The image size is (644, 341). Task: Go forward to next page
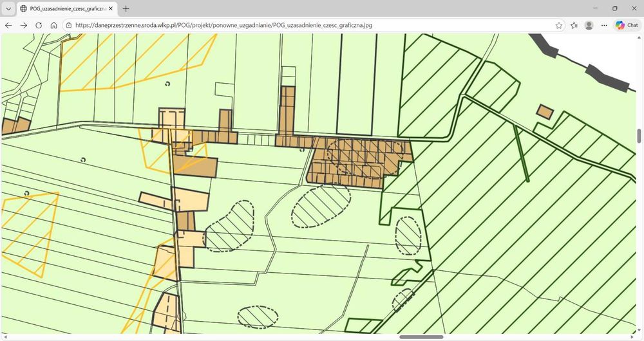23,25
